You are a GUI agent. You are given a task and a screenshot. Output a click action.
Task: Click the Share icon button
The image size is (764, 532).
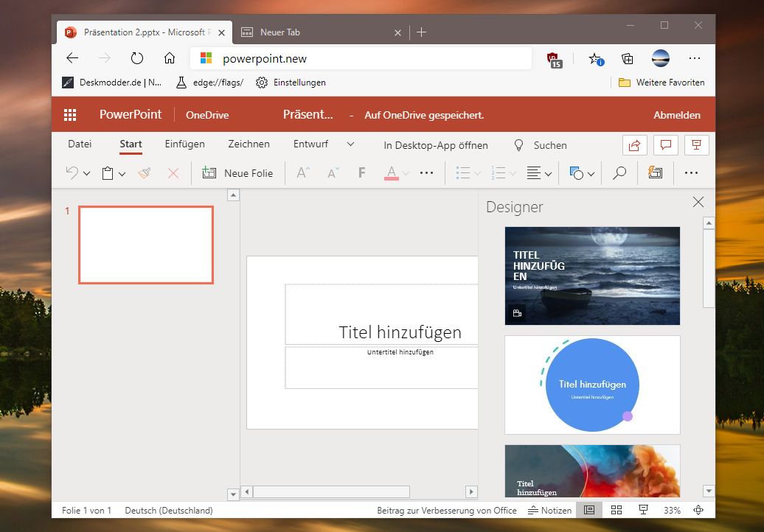[x=635, y=145]
